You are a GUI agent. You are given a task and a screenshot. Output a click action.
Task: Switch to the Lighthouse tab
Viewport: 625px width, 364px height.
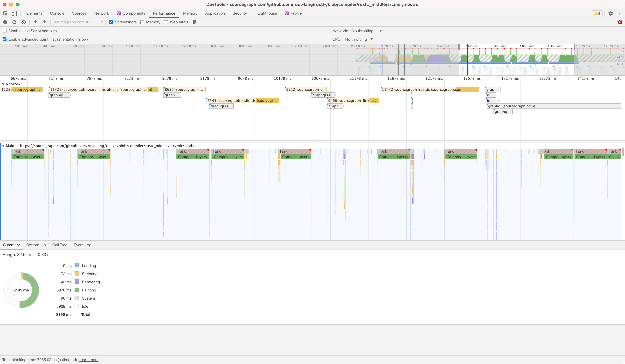267,13
